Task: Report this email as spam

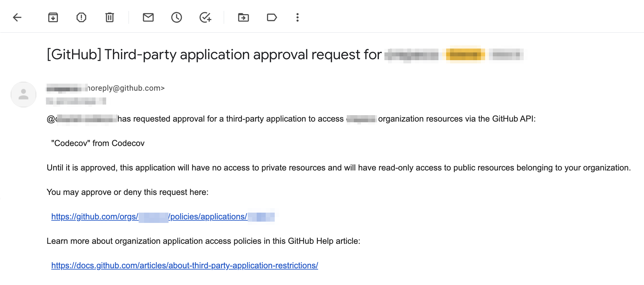Action: pyautogui.click(x=81, y=17)
